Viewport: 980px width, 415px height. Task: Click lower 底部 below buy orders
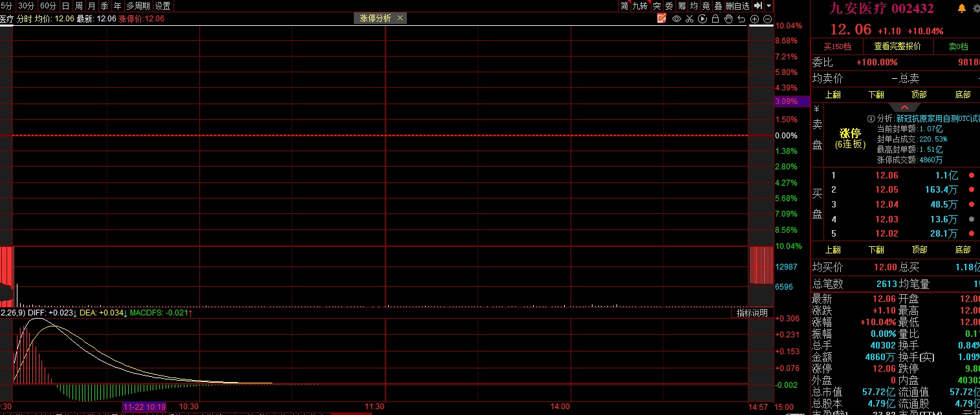pyautogui.click(x=963, y=250)
